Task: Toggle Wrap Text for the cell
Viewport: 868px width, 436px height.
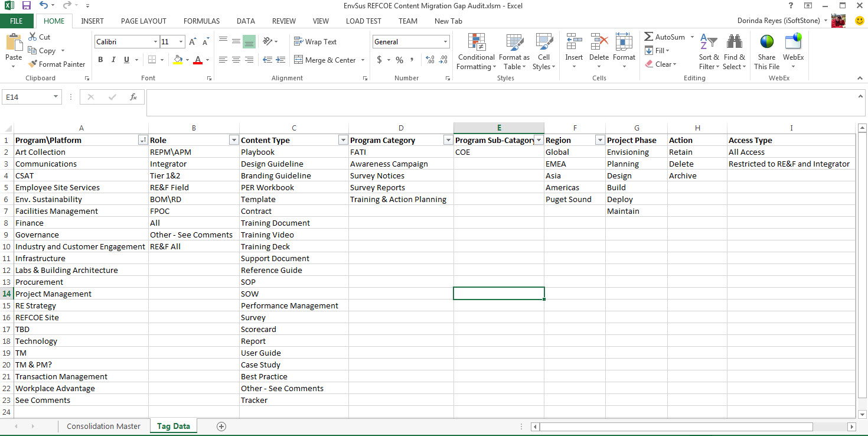Action: (315, 42)
